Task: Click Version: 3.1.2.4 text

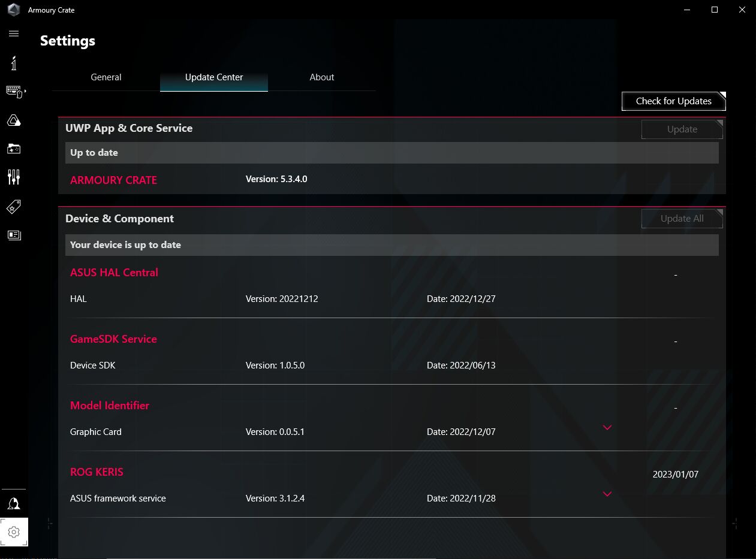Action: [275, 498]
